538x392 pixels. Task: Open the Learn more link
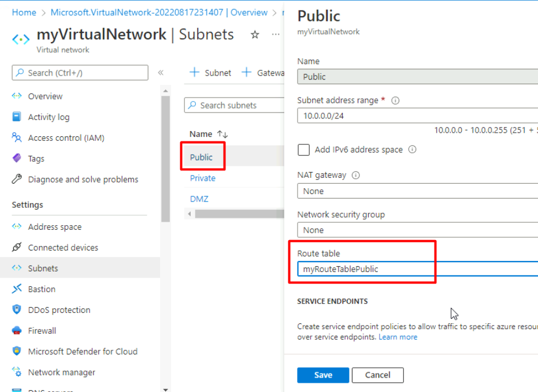tap(398, 337)
